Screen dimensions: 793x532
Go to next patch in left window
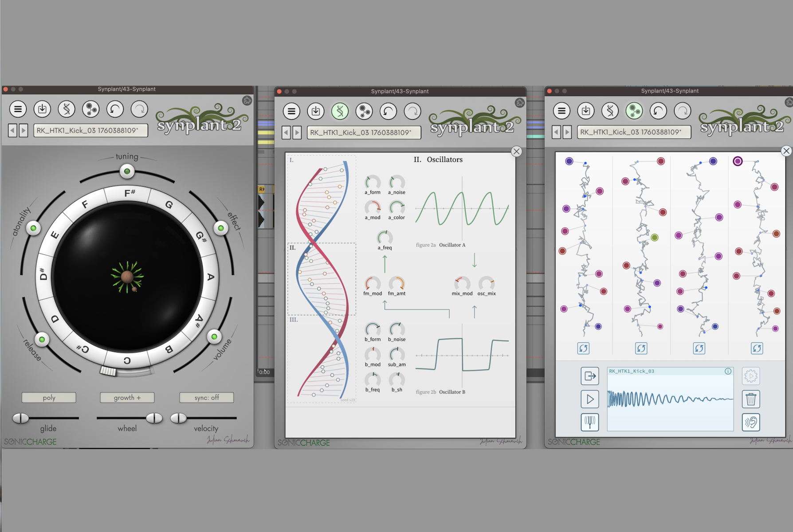tap(24, 130)
